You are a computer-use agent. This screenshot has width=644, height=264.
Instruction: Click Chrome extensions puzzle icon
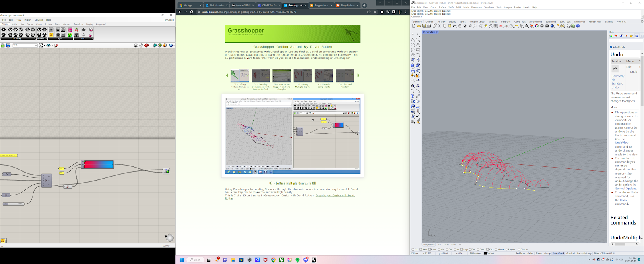pyautogui.click(x=382, y=12)
